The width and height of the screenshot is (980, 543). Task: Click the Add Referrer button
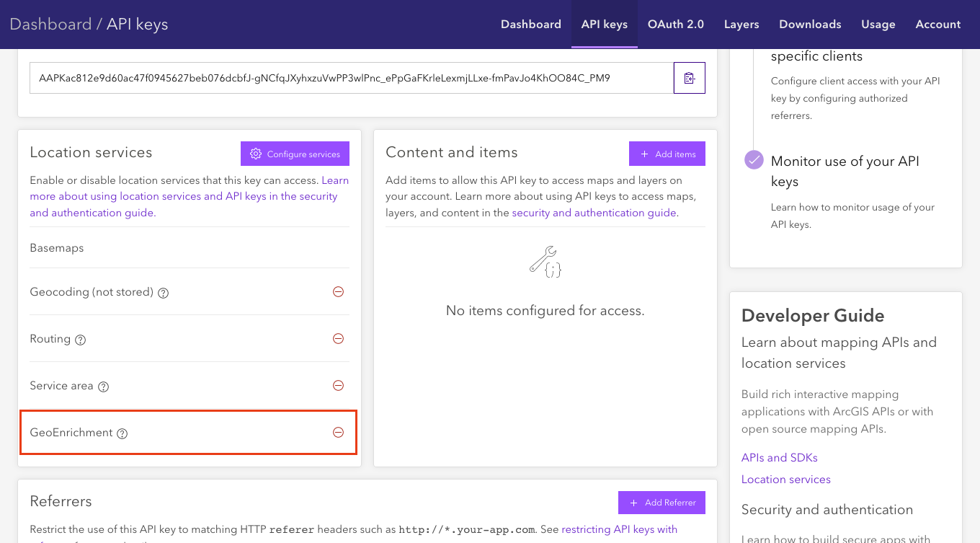point(661,503)
